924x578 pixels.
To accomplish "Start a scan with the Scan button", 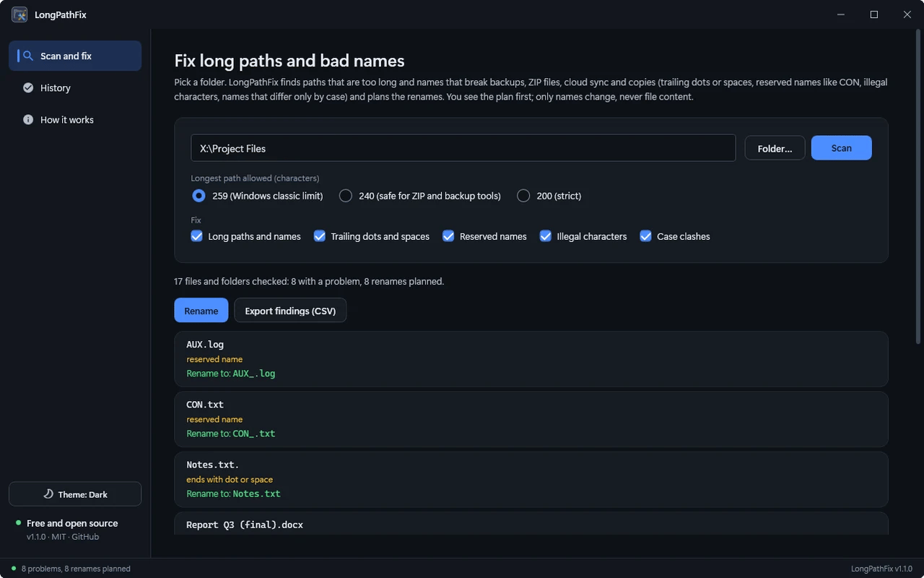I will (841, 148).
